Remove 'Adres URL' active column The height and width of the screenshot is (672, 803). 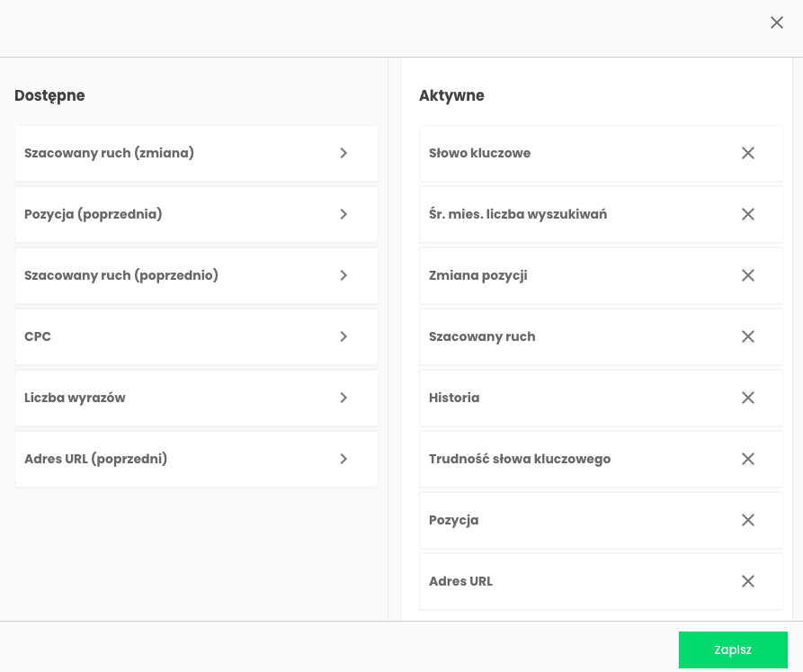747,581
